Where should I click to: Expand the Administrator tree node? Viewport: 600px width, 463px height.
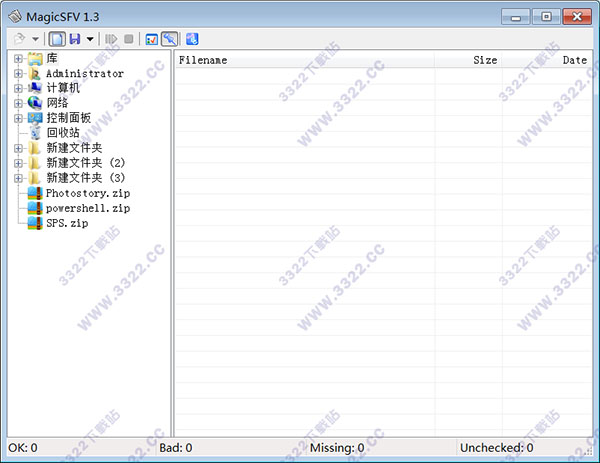point(18,73)
